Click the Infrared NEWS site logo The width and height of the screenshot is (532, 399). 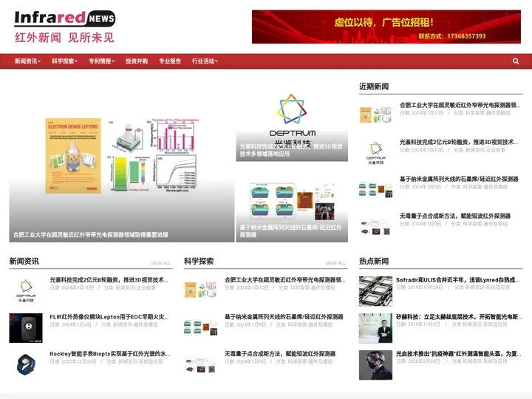65,27
